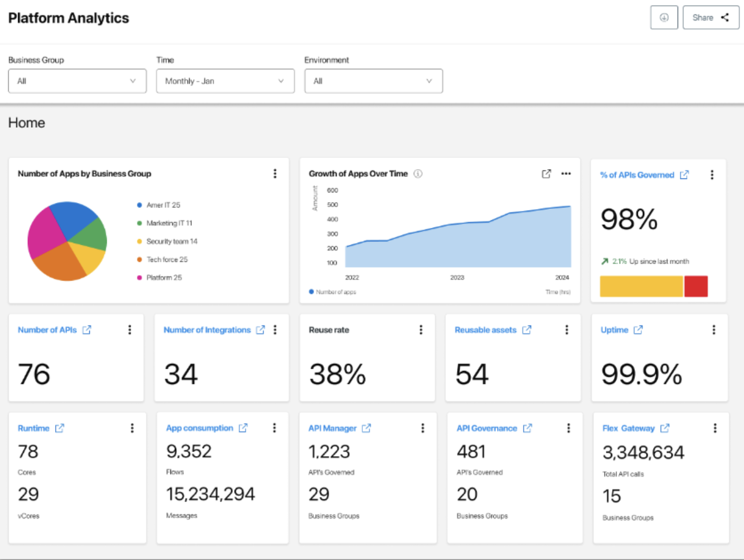Click external link icon beside Uptime
This screenshot has height=560, width=744.
point(638,330)
